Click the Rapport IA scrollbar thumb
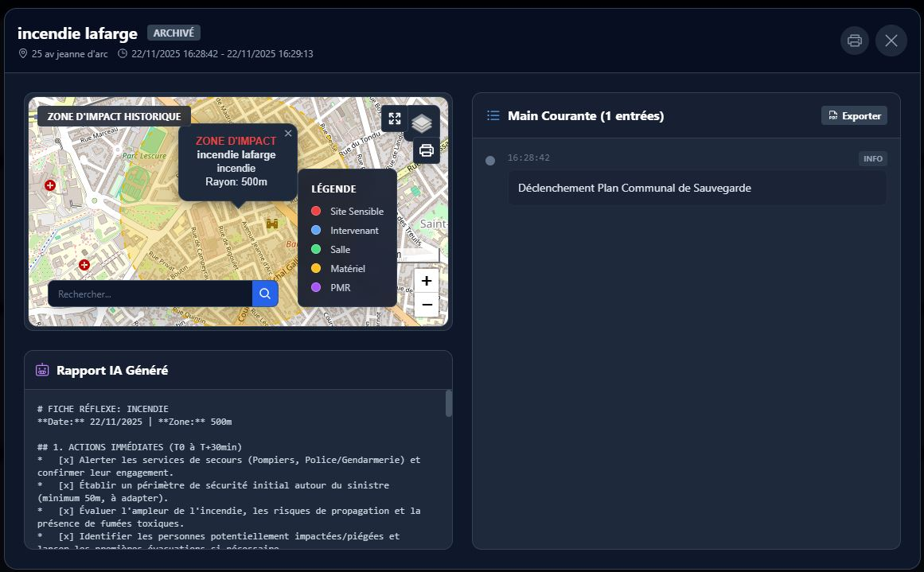 click(x=449, y=403)
